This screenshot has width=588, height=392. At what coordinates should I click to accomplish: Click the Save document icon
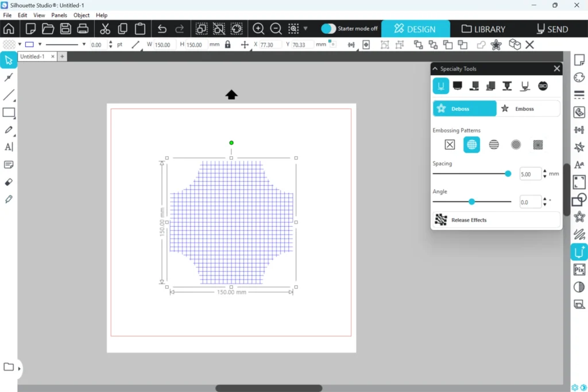tap(65, 29)
